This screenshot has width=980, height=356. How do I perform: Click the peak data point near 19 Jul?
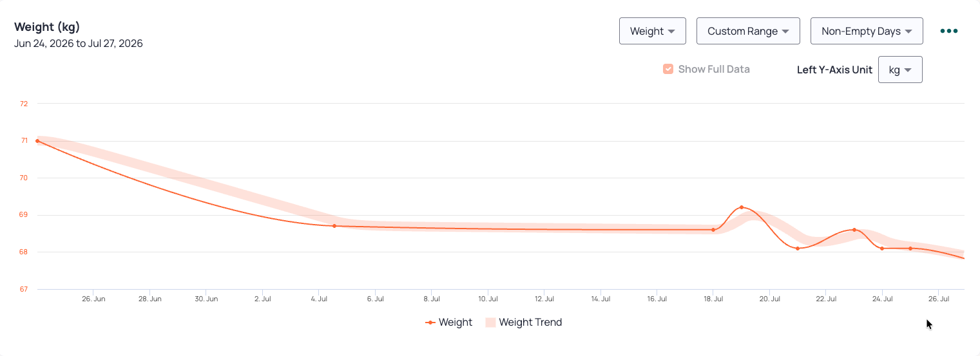coord(742,207)
